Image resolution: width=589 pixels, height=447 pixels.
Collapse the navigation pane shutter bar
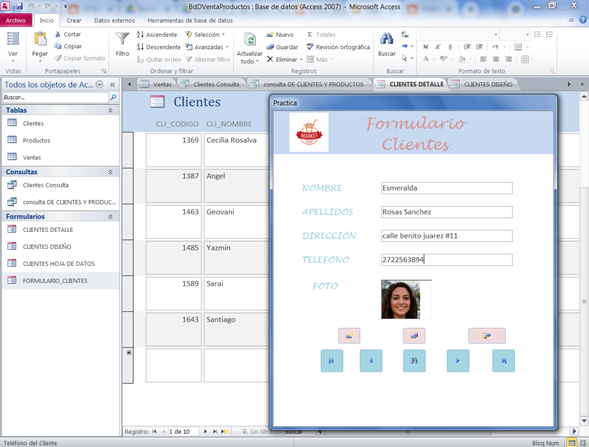(x=112, y=85)
